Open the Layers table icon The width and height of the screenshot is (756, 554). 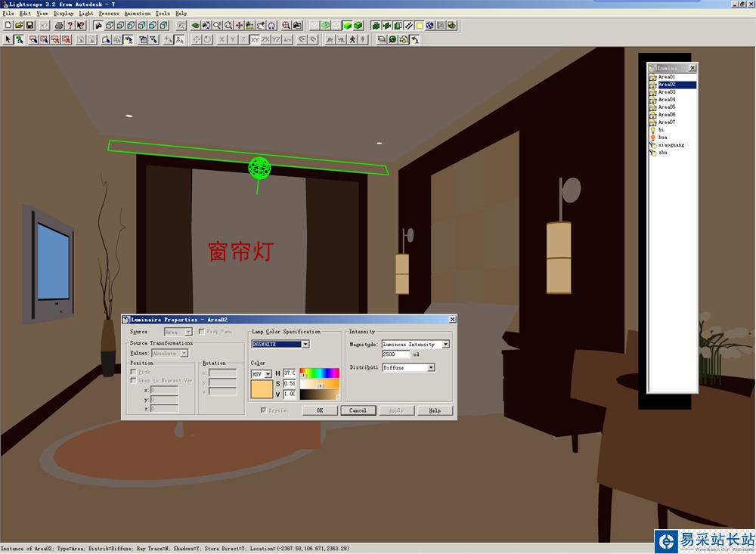[381, 39]
